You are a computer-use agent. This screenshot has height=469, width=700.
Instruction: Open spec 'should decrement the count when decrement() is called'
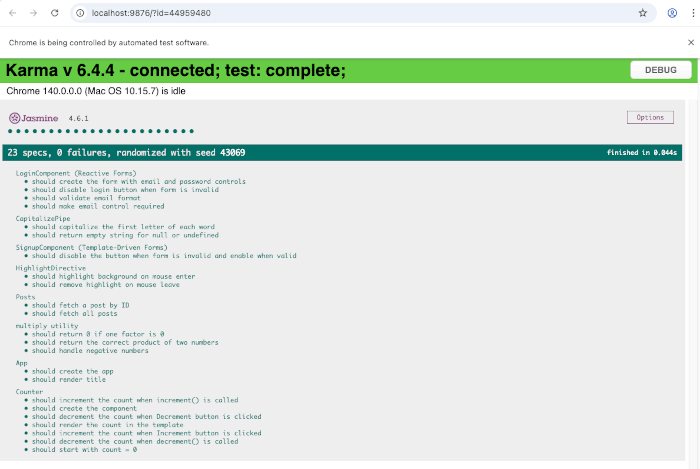135,442
